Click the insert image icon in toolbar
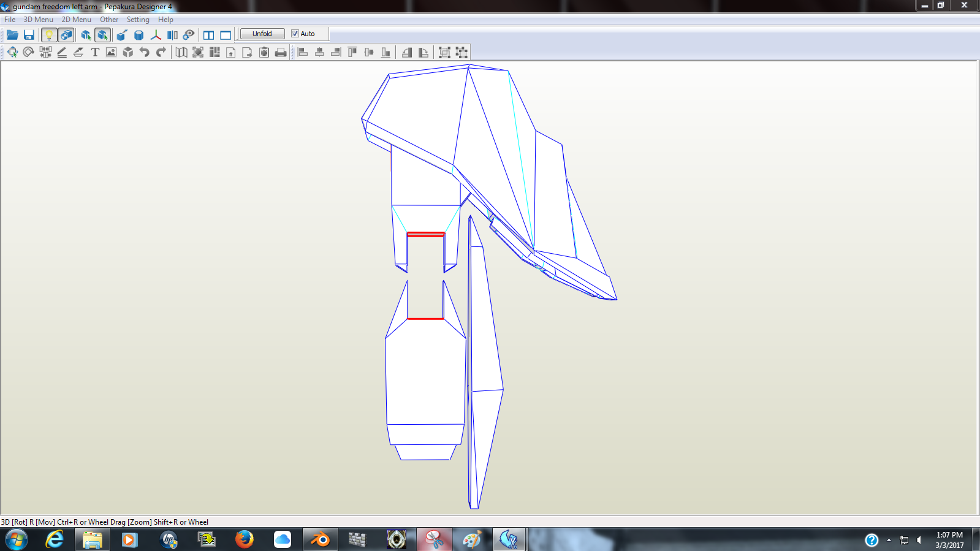This screenshot has width=980, height=551. coord(111,52)
